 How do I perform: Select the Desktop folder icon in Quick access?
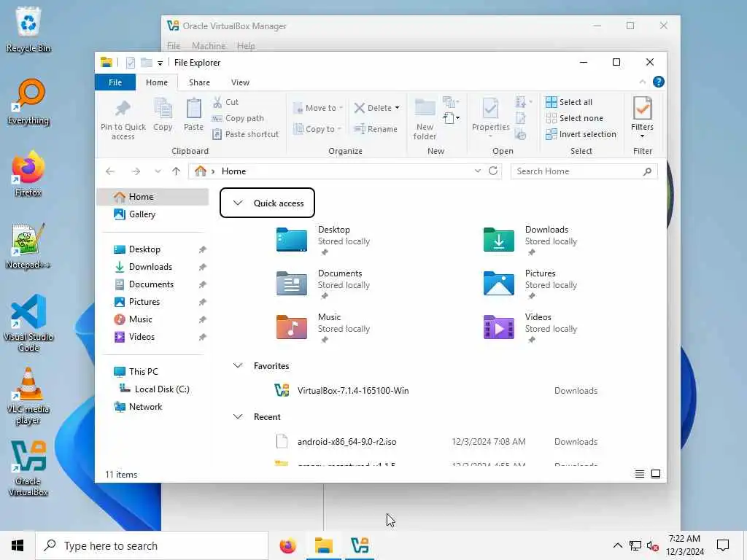point(292,239)
